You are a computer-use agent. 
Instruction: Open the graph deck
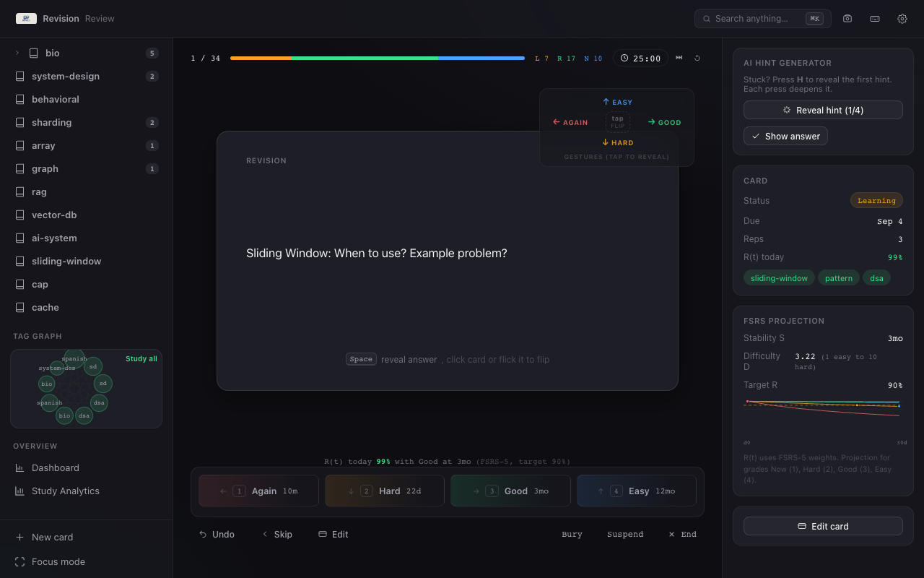click(87, 168)
